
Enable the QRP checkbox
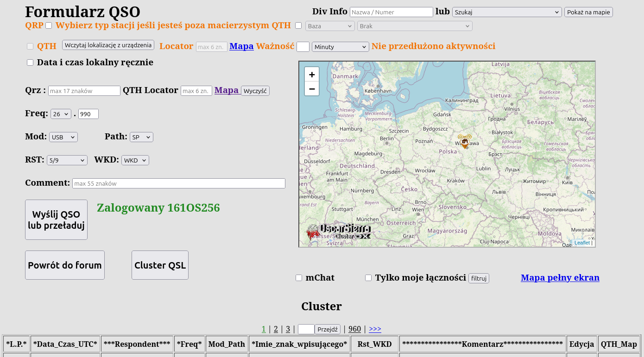pyautogui.click(x=49, y=25)
